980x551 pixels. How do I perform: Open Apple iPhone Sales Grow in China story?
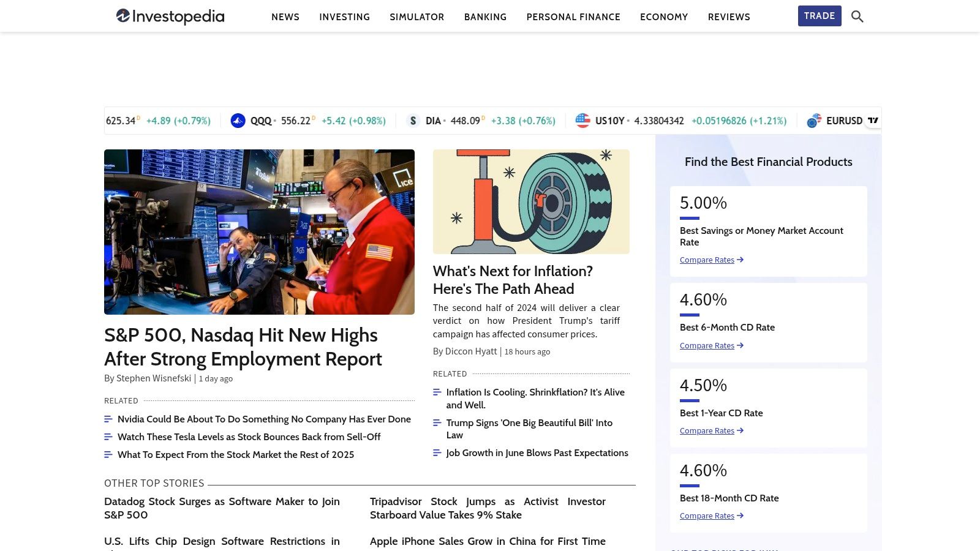[x=488, y=541]
